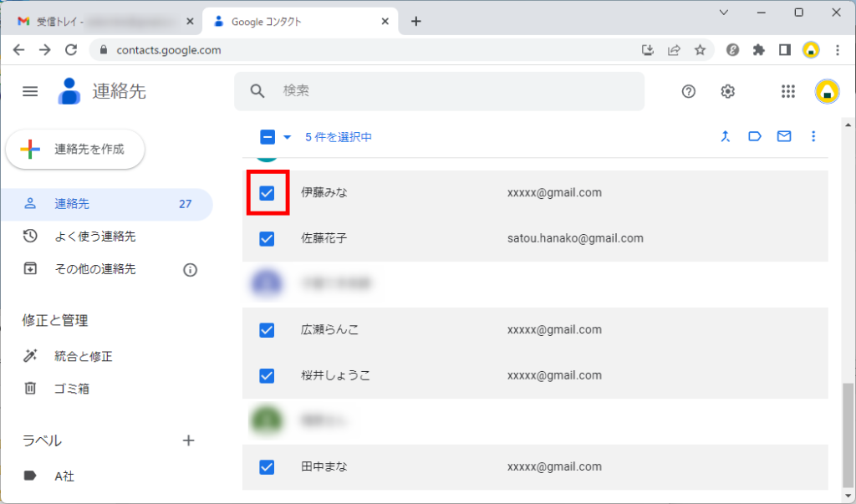Open more actions three-dot menu

814,136
